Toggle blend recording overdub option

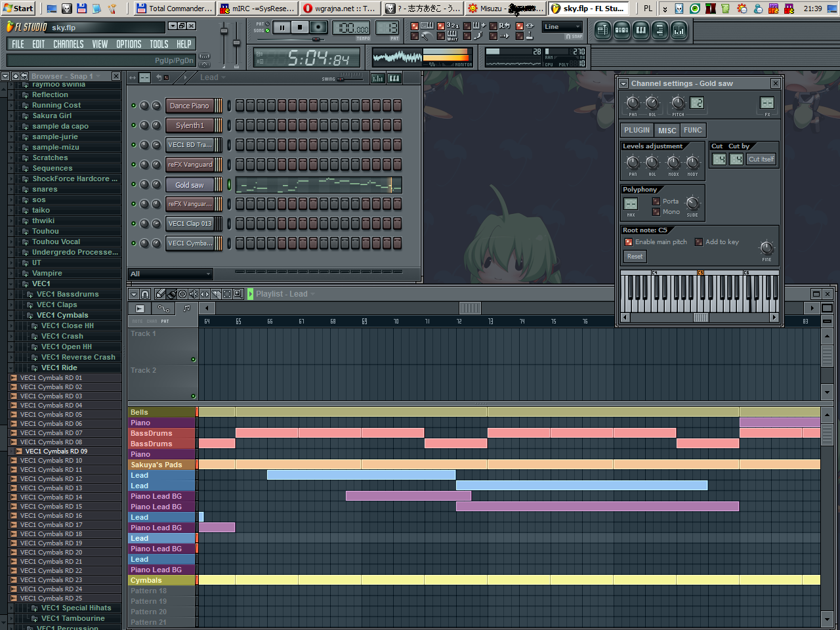467,26
